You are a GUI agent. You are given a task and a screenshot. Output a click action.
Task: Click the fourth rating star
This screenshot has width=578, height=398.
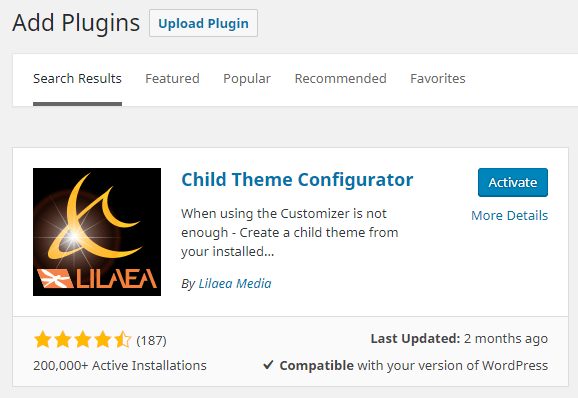pos(102,340)
